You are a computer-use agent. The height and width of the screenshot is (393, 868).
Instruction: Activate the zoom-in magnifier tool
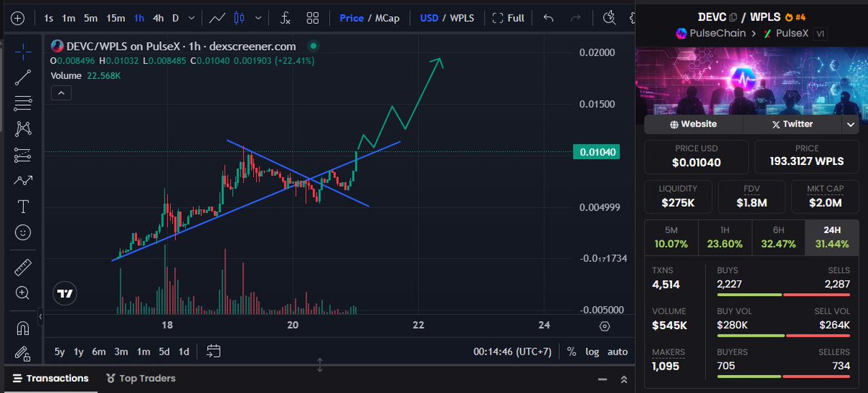22,294
